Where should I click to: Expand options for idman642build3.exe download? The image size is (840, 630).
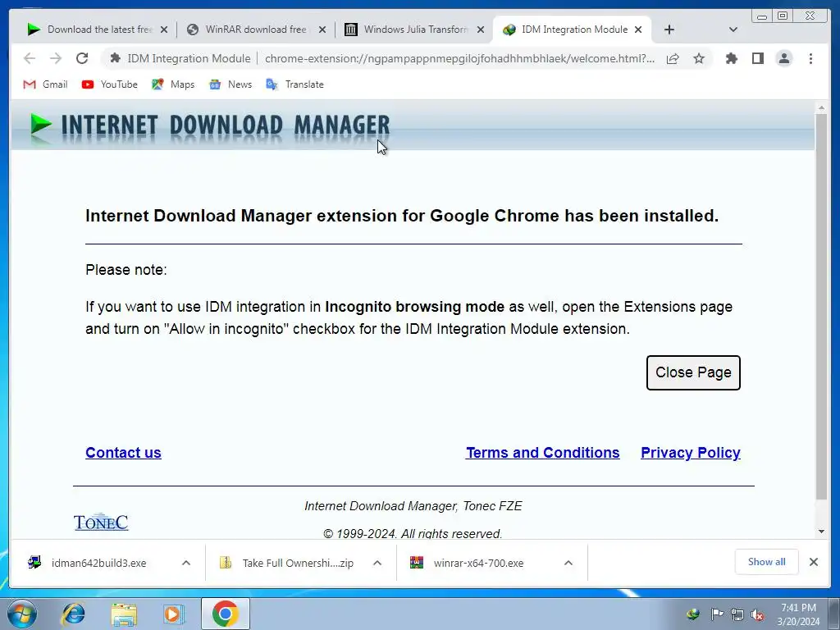pos(186,563)
